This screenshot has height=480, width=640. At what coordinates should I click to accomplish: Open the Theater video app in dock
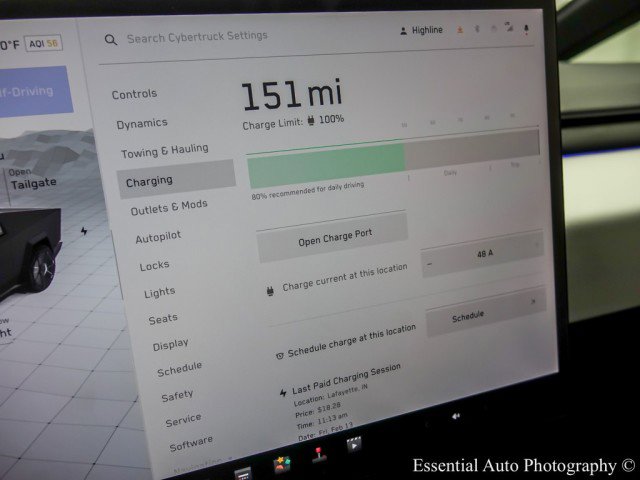tap(354, 444)
